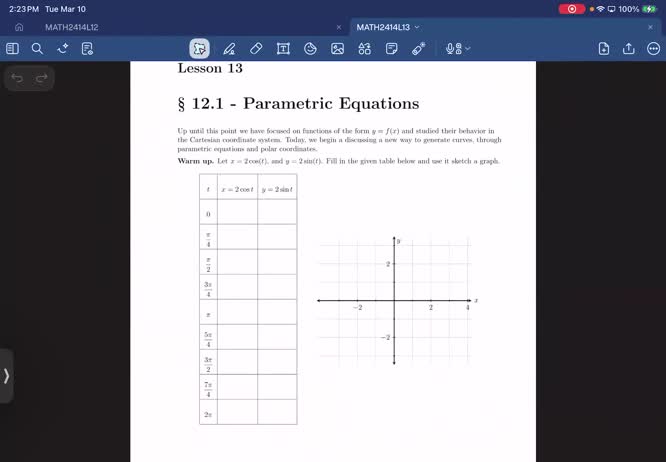Expand the collapsed left side panel handle
Image resolution: width=666 pixels, height=462 pixels.
point(6,376)
